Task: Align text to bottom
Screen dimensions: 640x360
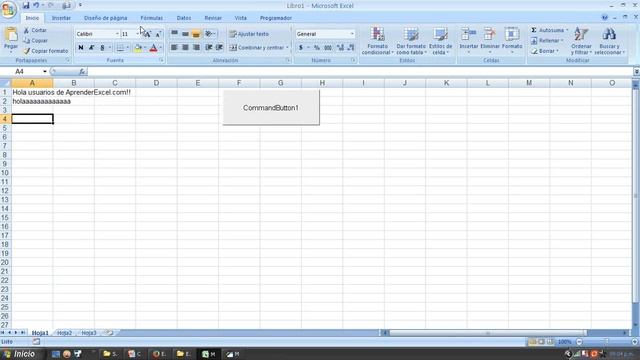Action: point(196,33)
